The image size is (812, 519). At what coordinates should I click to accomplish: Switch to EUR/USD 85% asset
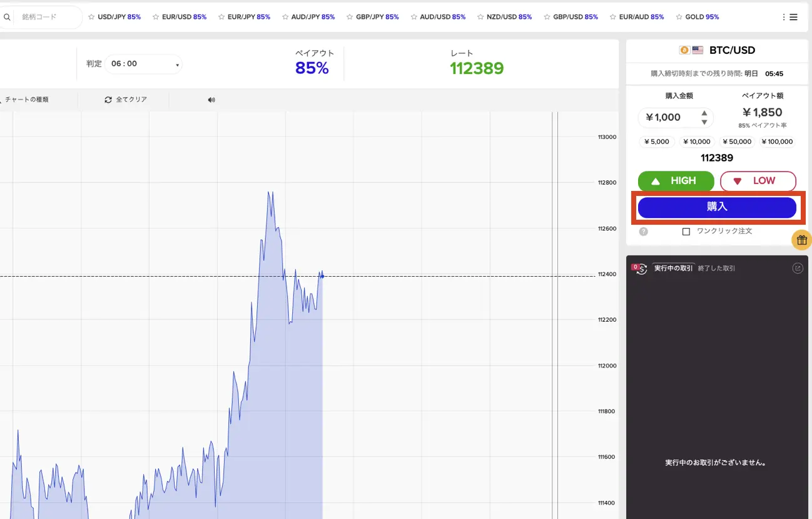pos(184,17)
